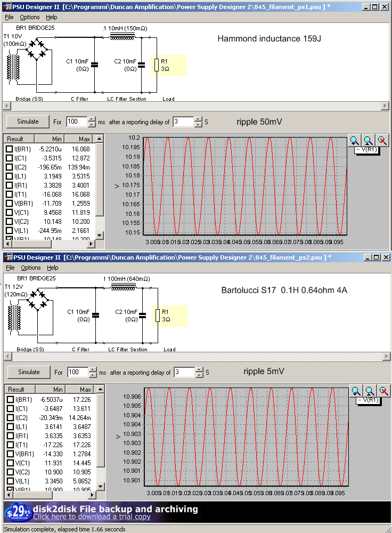
Task: Click ps1 schematic scrollbar right arrow
Action: tap(385, 106)
